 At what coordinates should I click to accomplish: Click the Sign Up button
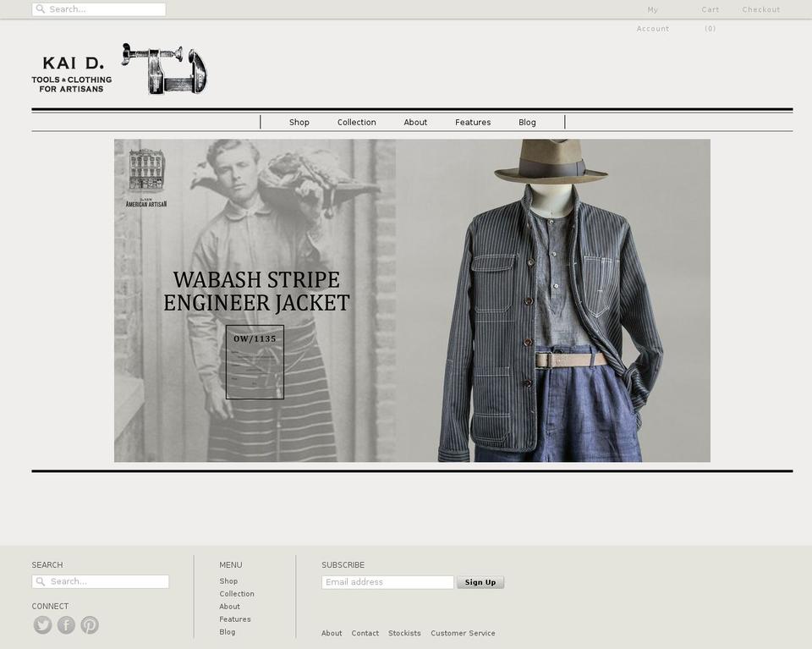tap(480, 582)
